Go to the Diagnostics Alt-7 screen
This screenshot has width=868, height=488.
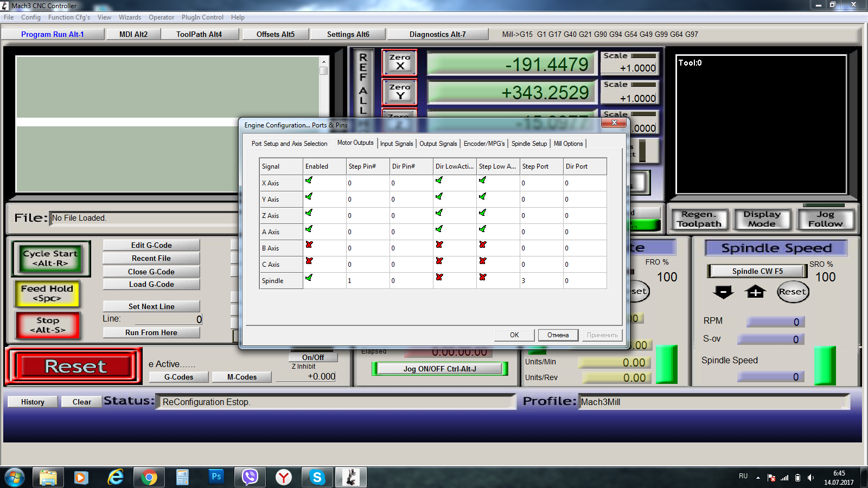(x=437, y=34)
